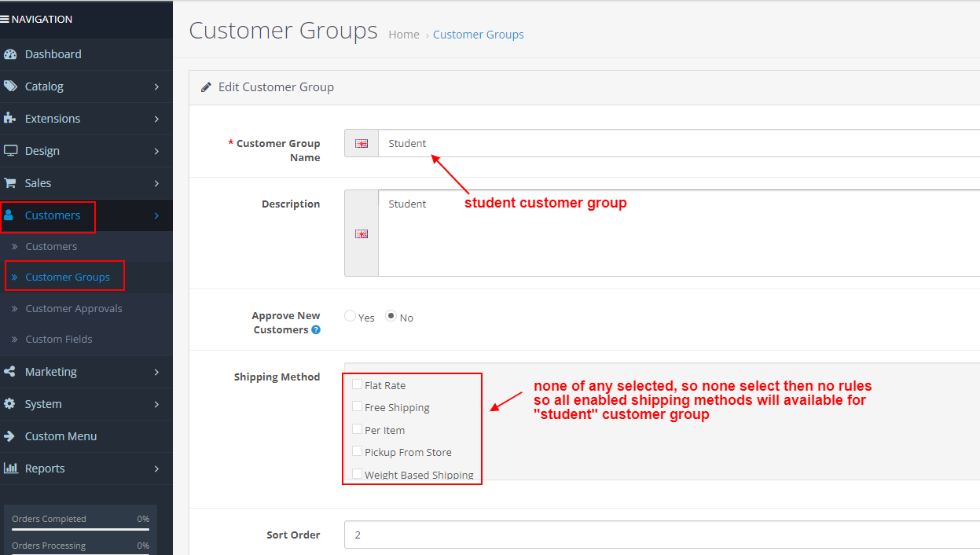Click the Home breadcrumb link
Screen dimensions: 980x555
point(404,35)
